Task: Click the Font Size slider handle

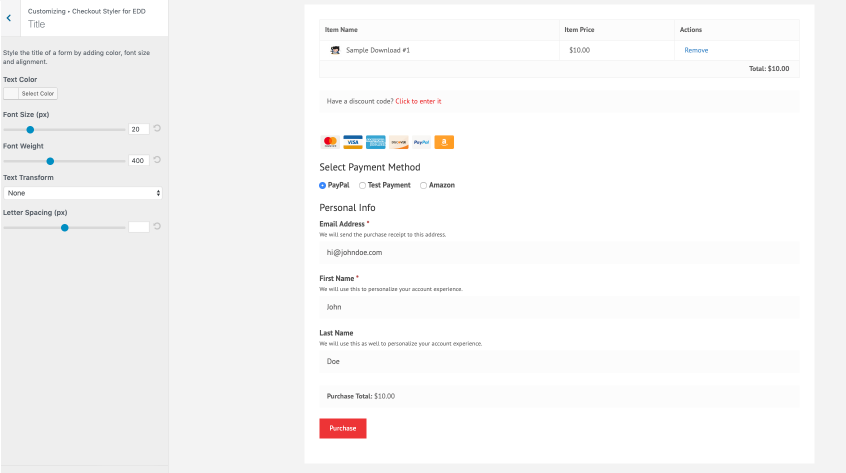Action: click(30, 129)
